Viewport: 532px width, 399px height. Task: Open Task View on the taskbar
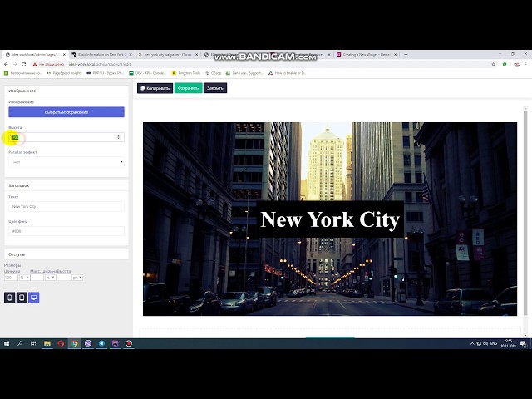point(33,343)
